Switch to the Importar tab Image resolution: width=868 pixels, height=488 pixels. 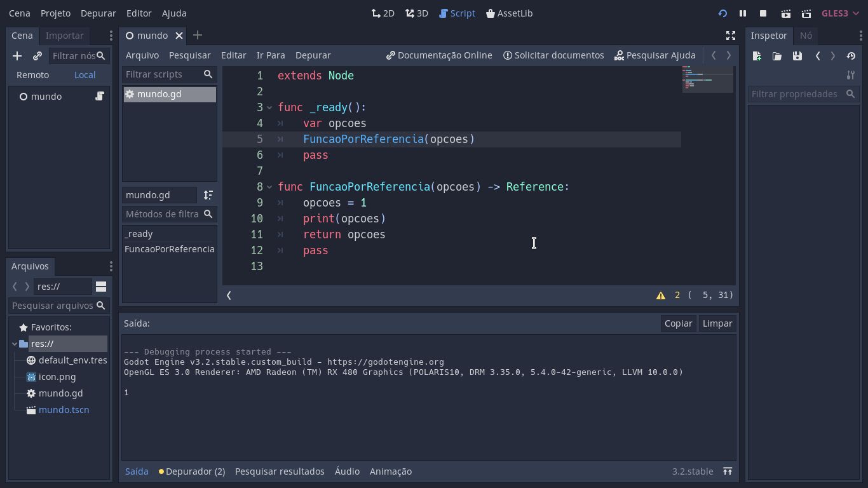click(65, 36)
